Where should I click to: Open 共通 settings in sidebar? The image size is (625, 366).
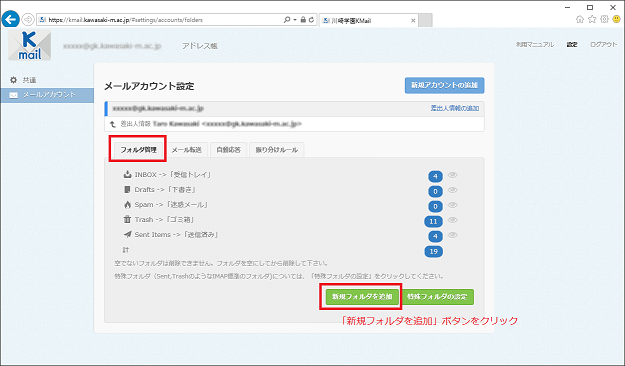(29, 80)
